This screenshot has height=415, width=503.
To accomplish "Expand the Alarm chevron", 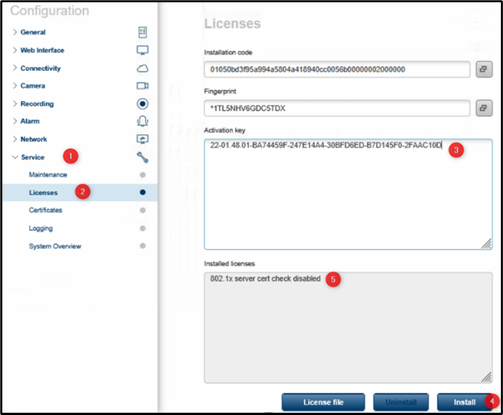I will pyautogui.click(x=15, y=121).
